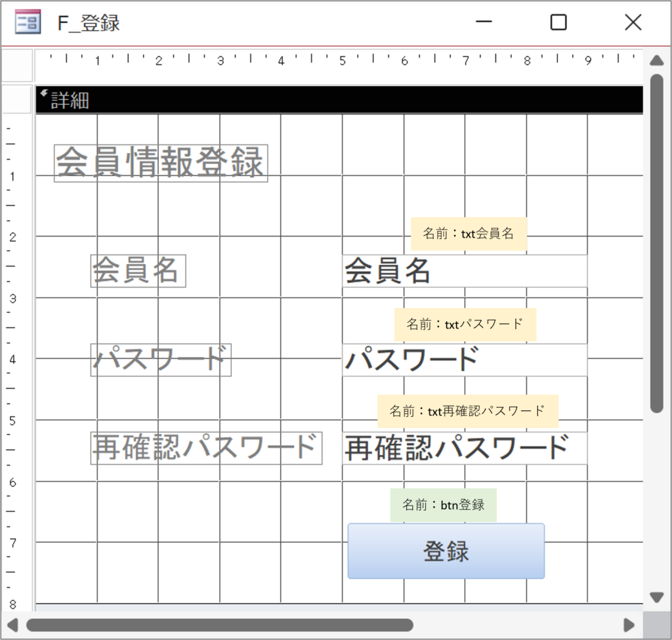Select the 会員情報登録 title label
Screen dimensions: 672x640
[161, 163]
